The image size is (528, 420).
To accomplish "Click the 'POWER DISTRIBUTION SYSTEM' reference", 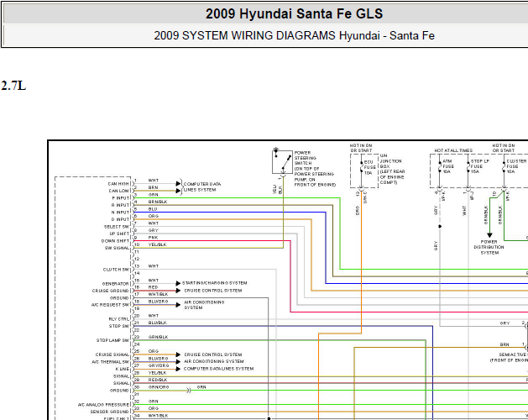I will (489, 248).
